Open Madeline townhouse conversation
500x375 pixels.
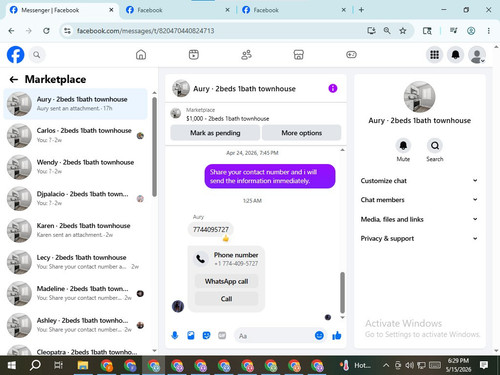coord(75,293)
